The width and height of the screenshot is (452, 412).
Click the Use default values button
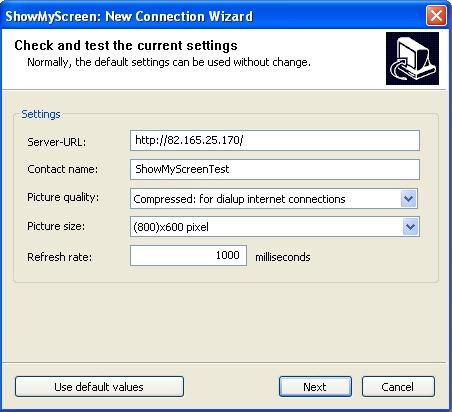pos(99,387)
